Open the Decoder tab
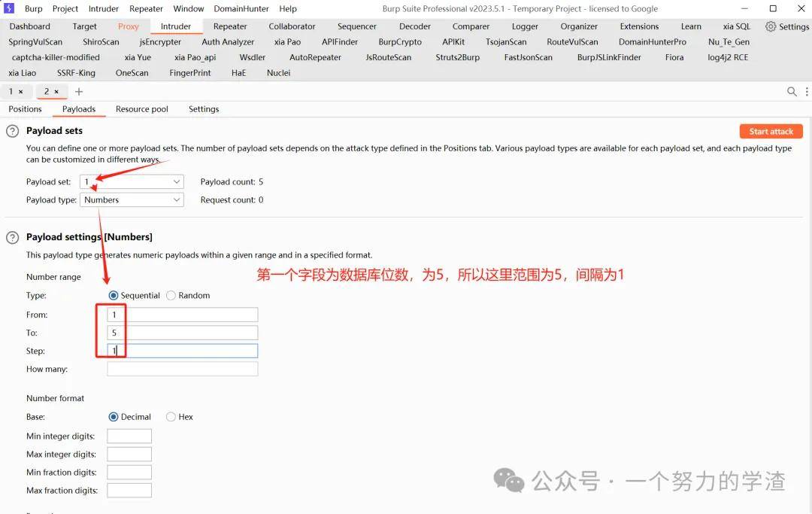This screenshot has width=812, height=514. coord(415,26)
